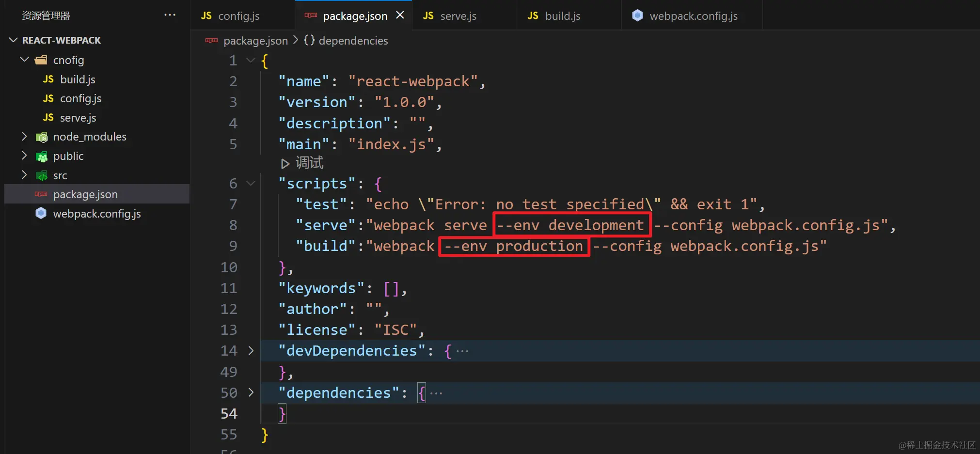
Task: Click the JS icon on the config.js tab
Action: 206,16
